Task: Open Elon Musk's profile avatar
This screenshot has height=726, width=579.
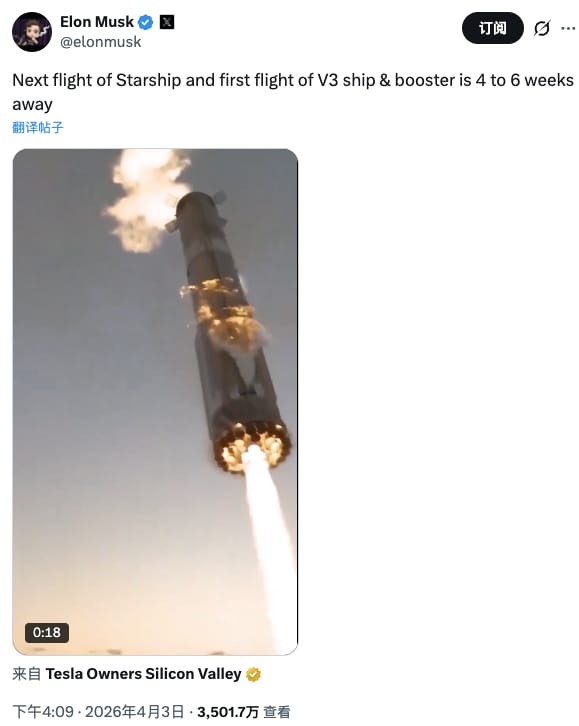Action: [x=32, y=32]
